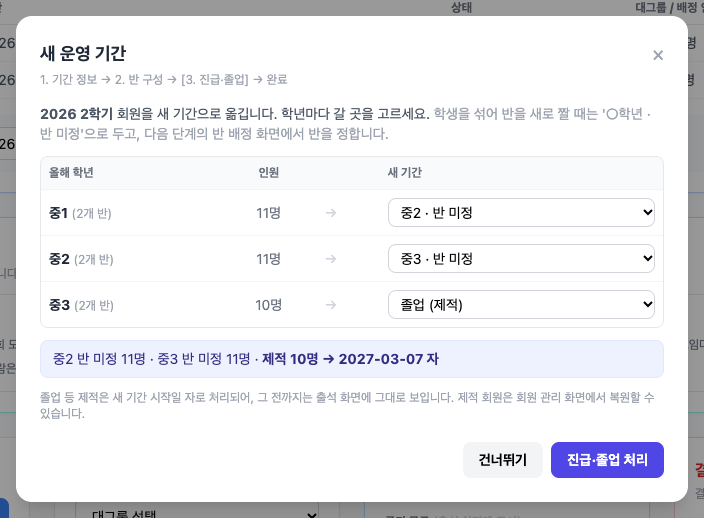Click the 건너뛰기 button
The image size is (704, 518).
click(502, 460)
